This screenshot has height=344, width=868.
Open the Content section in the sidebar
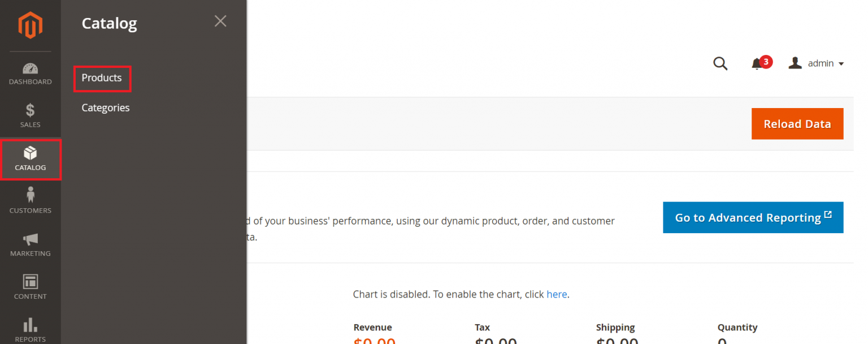point(30,287)
